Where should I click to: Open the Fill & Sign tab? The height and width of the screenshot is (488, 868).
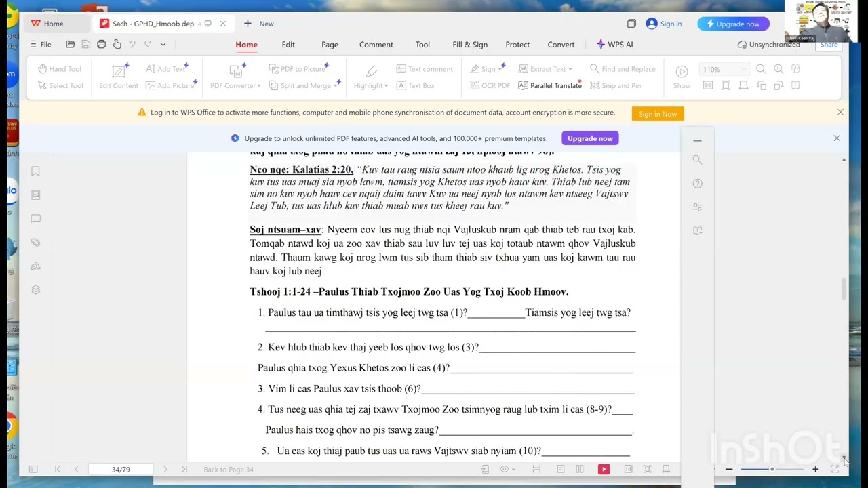[470, 45]
